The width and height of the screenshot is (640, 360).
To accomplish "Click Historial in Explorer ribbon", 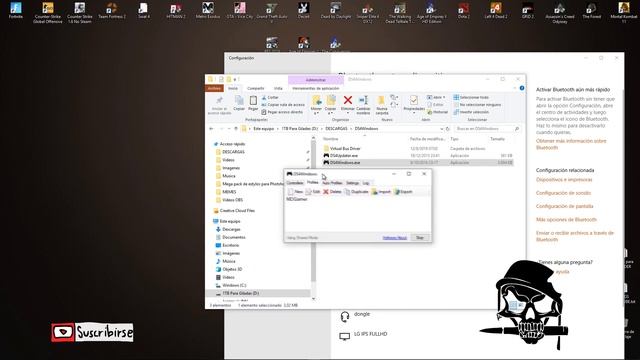I will [x=438, y=112].
